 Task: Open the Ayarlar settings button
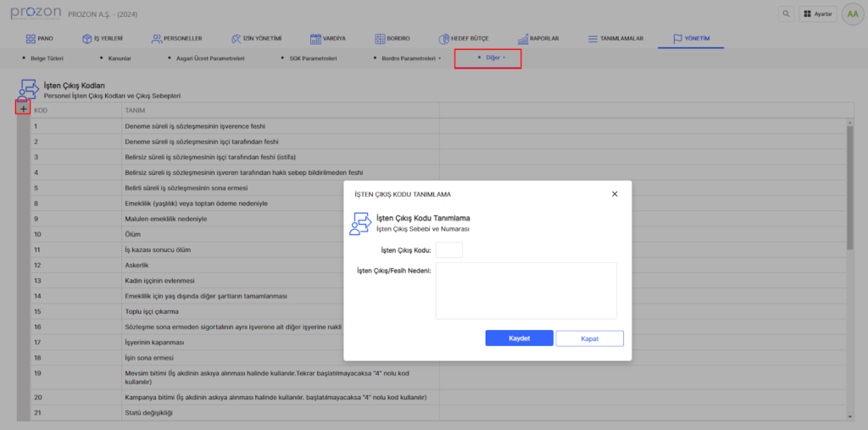(817, 14)
